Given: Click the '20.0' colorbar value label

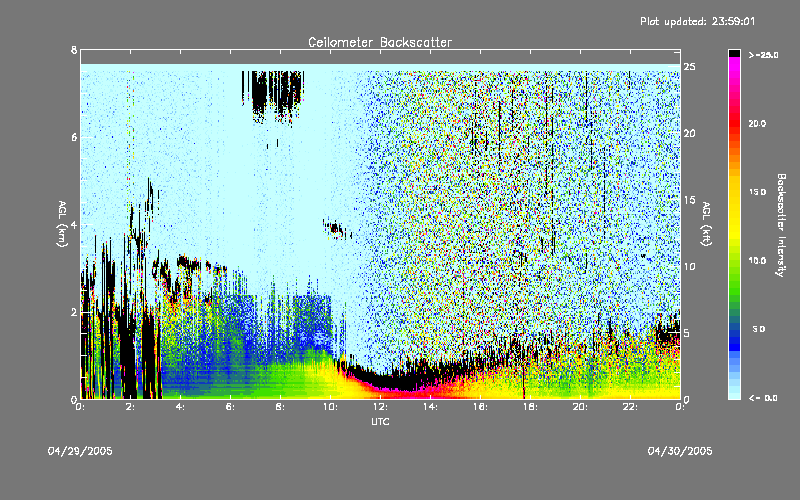Looking at the screenshot, I should pyautogui.click(x=757, y=123).
